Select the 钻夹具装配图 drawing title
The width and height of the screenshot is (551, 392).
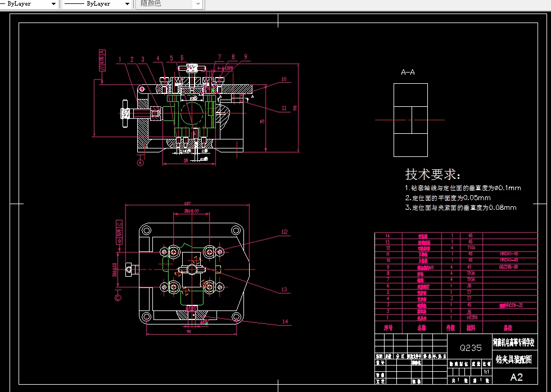tap(514, 359)
